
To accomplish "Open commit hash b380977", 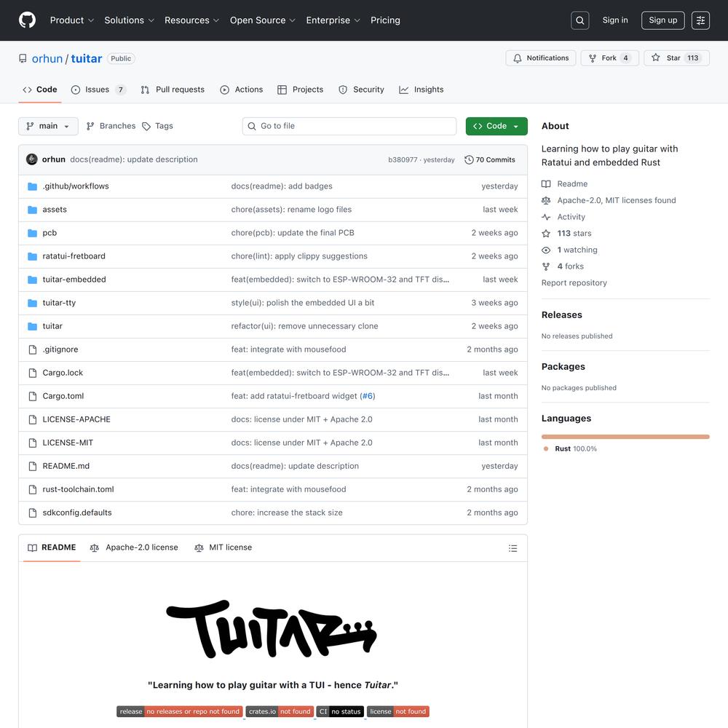I will click(403, 159).
